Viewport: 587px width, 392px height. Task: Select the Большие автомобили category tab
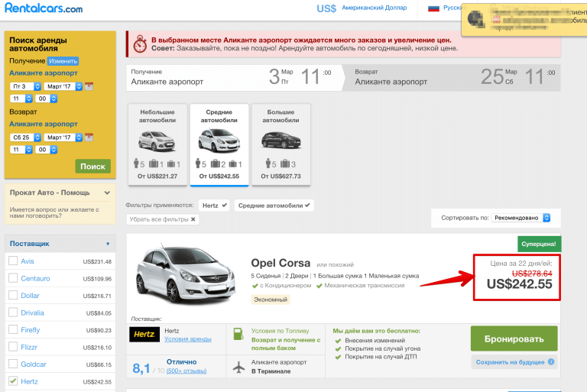tap(281, 144)
